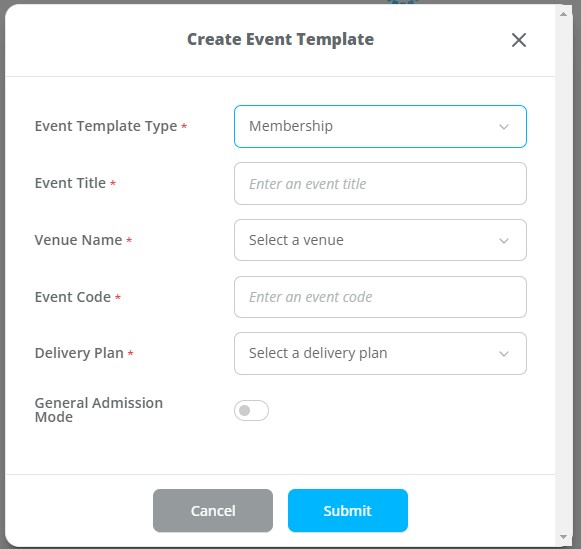Viewport: 581px width, 549px height.
Task: Open the Membership template type dropdown
Action: pos(380,126)
